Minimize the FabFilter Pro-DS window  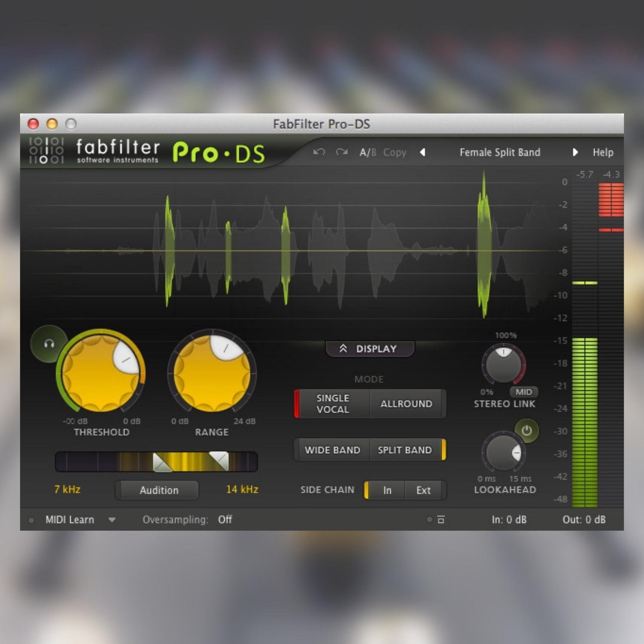52,124
